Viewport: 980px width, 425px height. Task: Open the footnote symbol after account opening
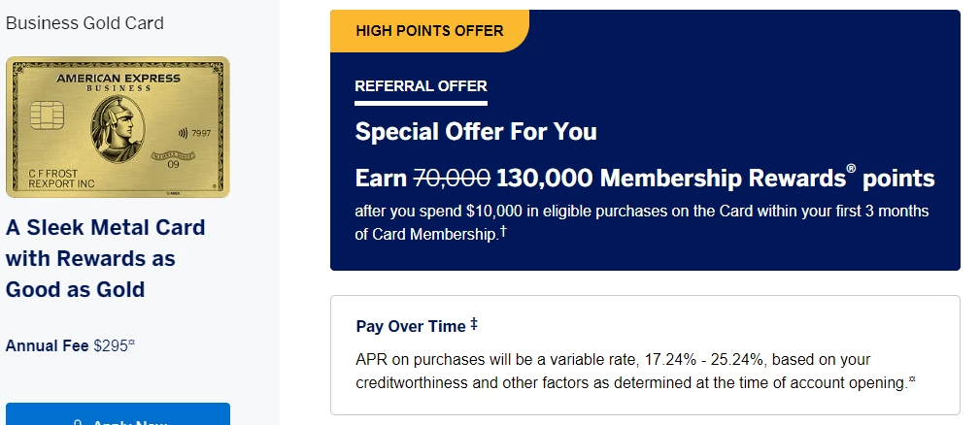click(x=912, y=379)
